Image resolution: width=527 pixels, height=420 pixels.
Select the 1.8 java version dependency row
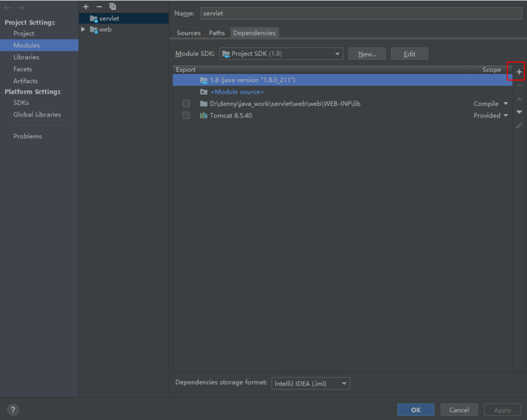(x=343, y=80)
